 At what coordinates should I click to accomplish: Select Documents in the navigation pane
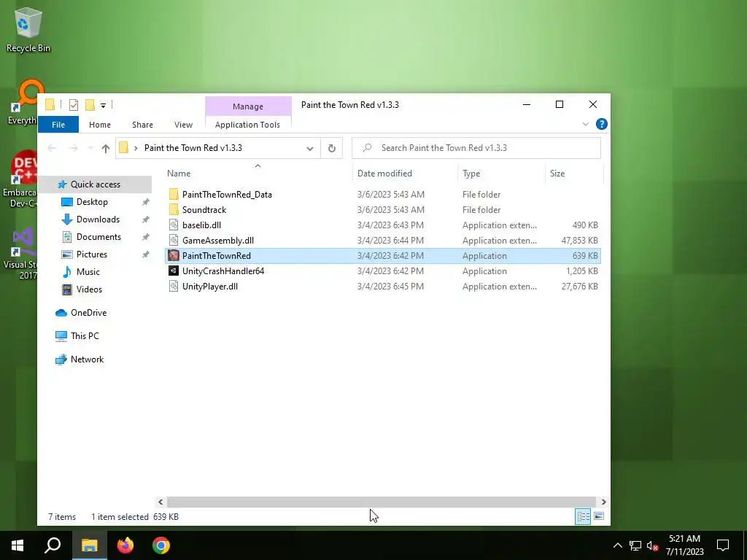[98, 237]
